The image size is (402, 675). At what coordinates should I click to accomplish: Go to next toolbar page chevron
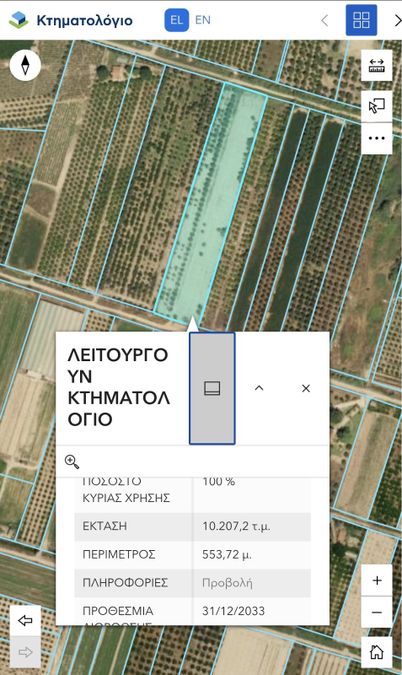tap(397, 20)
